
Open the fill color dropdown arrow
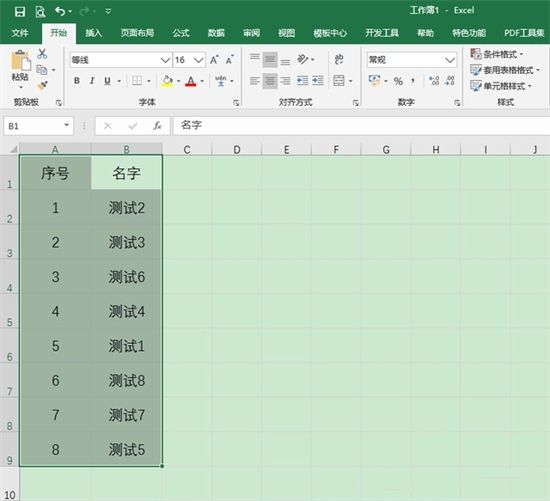tap(179, 81)
